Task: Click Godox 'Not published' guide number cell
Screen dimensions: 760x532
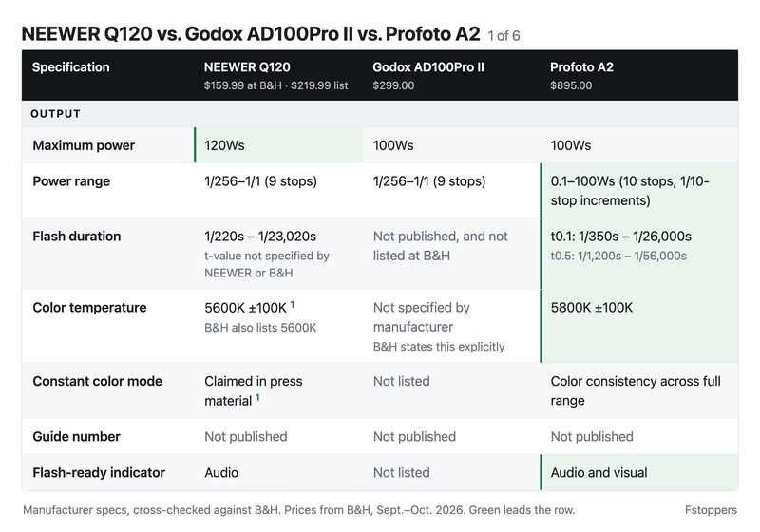Action: tap(414, 437)
